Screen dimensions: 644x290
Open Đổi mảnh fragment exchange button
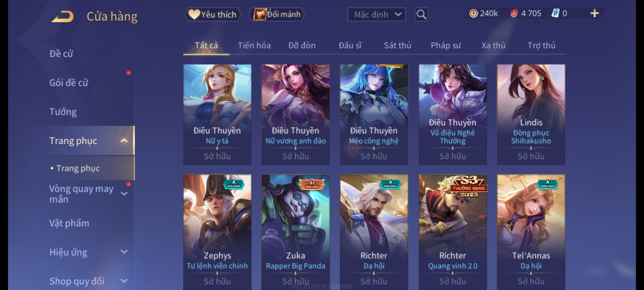(277, 14)
